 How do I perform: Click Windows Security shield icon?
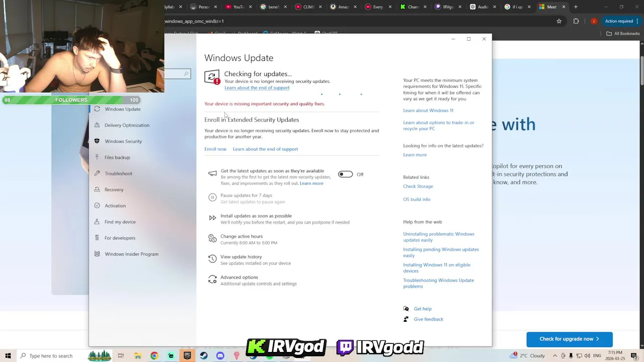tap(97, 141)
